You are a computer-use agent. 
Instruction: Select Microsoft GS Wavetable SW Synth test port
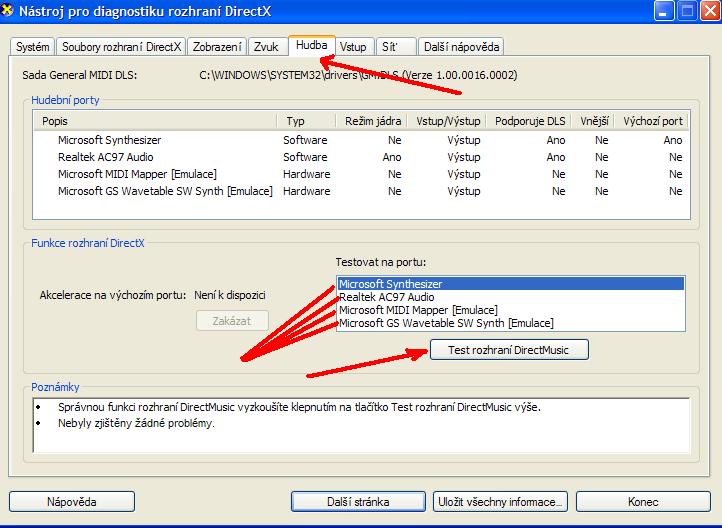click(445, 323)
